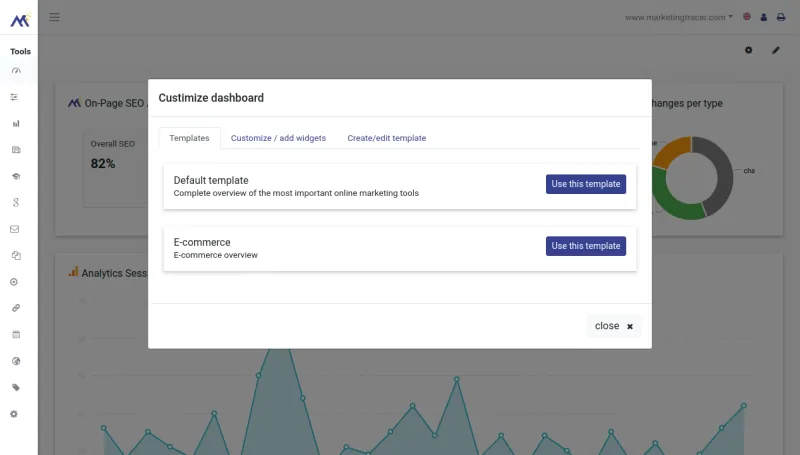The height and width of the screenshot is (455, 800).
Task: Click the dashboard settings gear icon
Action: point(748,50)
